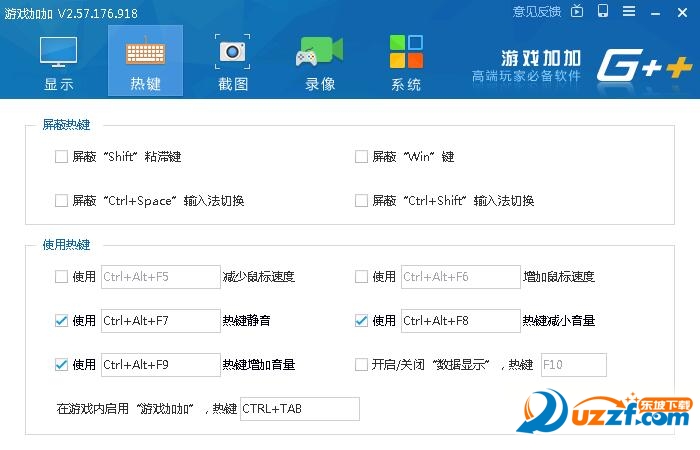Click the Ctrl+Alt+F5 hotkey field
The image size is (700, 450).
(161, 277)
